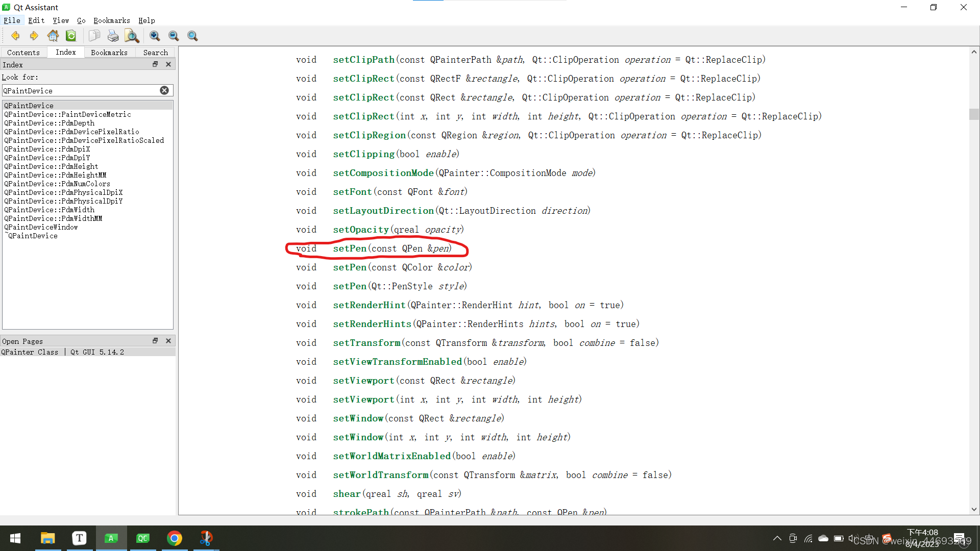The width and height of the screenshot is (980, 551).
Task: Switch to the Index tab
Action: [x=66, y=52]
